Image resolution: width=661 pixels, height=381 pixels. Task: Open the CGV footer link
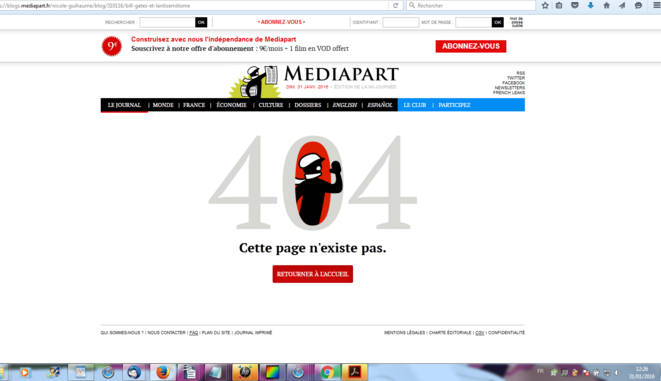point(480,333)
